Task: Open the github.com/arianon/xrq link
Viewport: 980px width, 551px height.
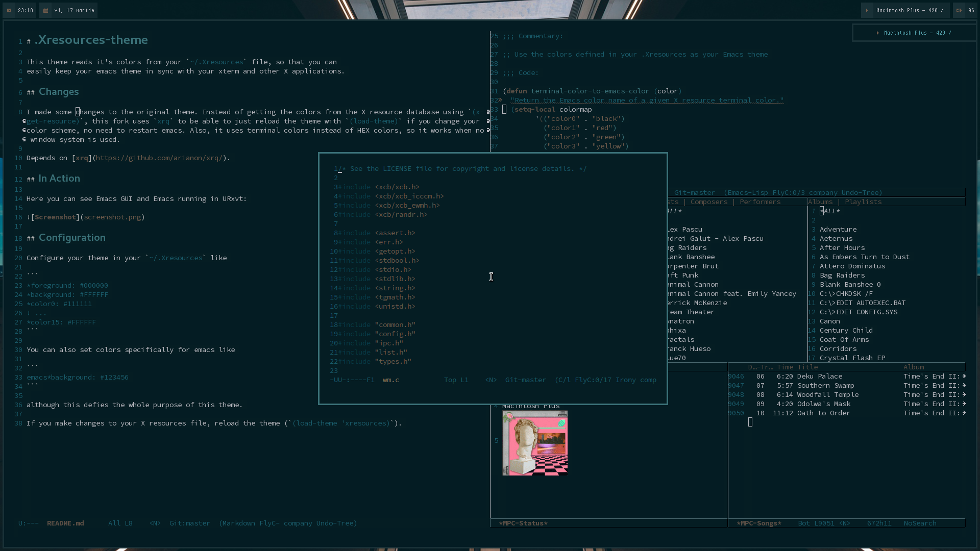Action: pos(159,158)
